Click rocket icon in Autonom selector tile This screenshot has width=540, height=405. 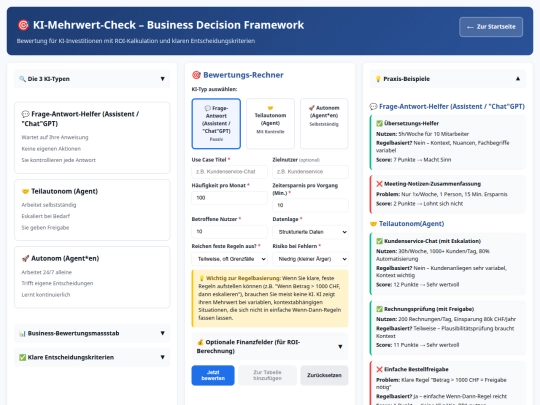(312, 108)
